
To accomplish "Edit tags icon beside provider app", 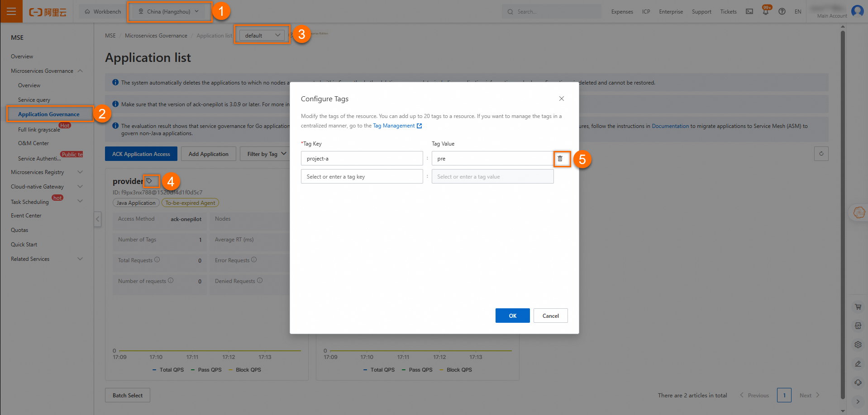I will pos(149,181).
